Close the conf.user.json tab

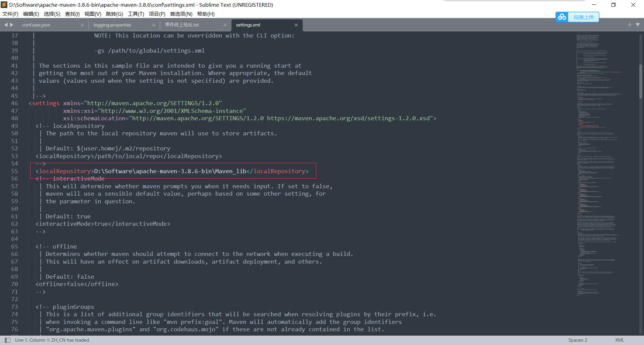[83, 25]
